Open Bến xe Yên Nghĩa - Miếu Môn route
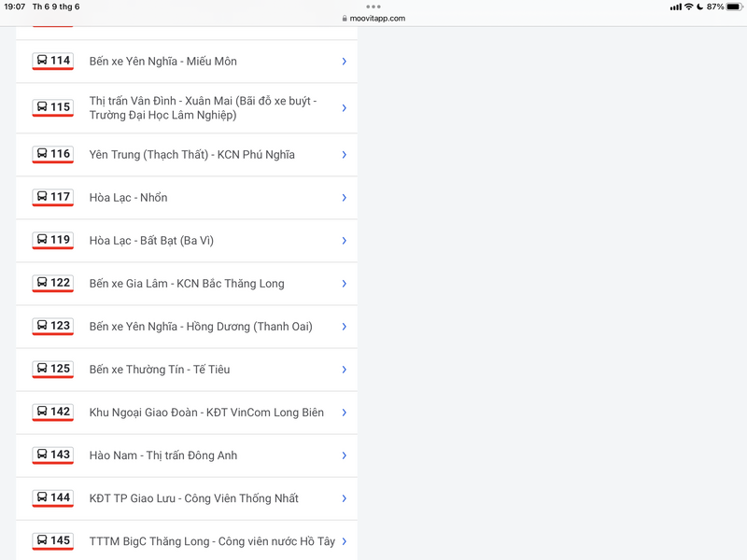Viewport: 747px width, 560px height. point(163,62)
